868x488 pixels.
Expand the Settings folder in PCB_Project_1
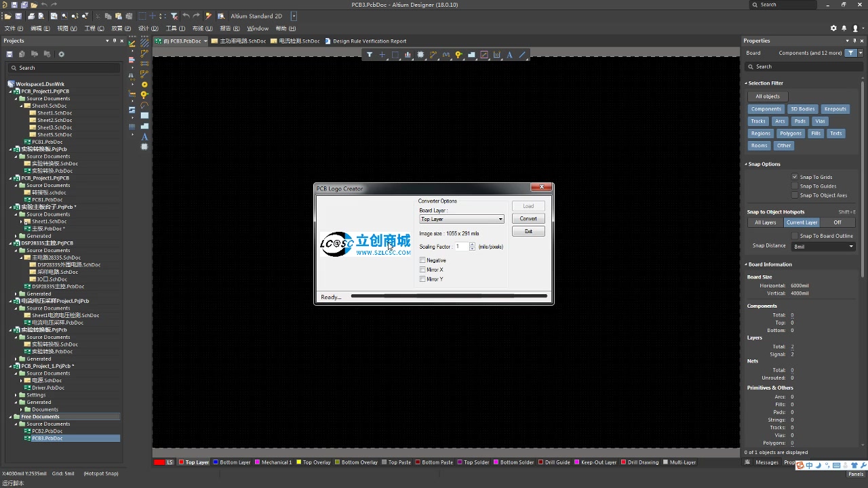[x=16, y=395]
